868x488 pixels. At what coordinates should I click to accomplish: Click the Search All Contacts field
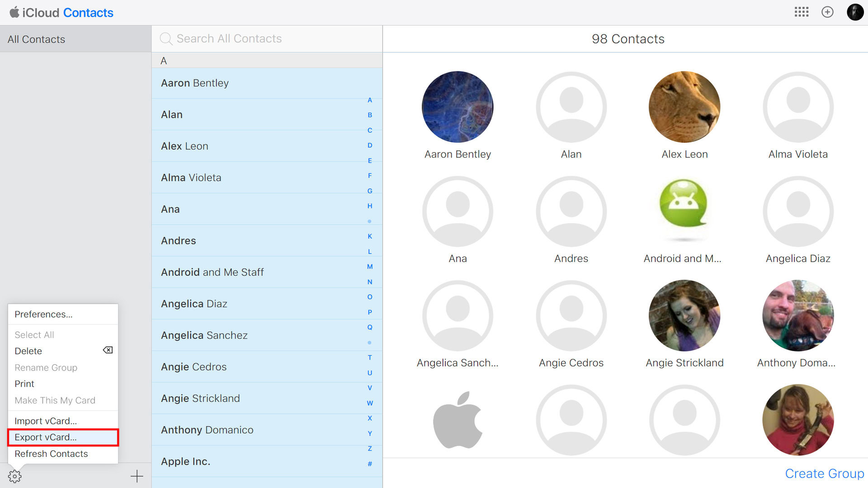coord(271,39)
